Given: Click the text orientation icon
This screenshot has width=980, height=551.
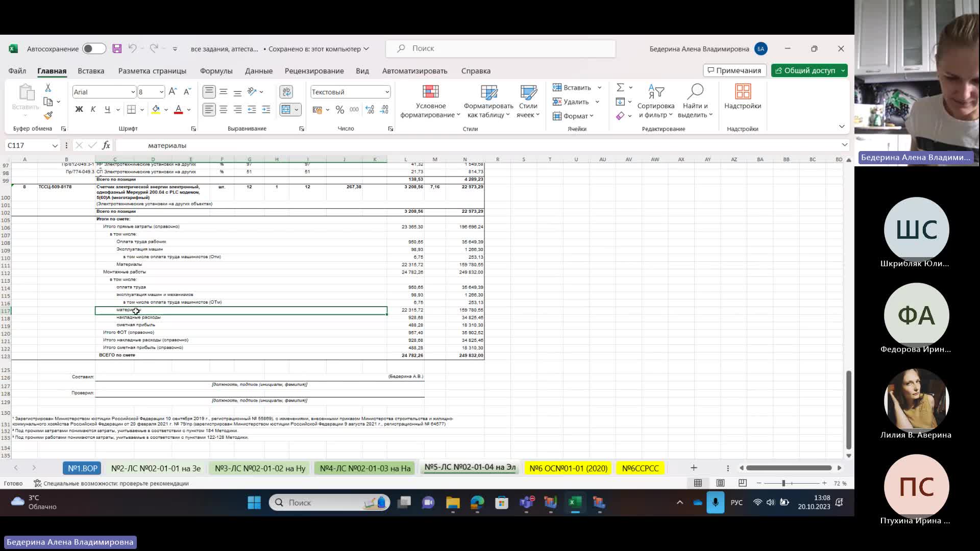Looking at the screenshot, I should coord(252,92).
